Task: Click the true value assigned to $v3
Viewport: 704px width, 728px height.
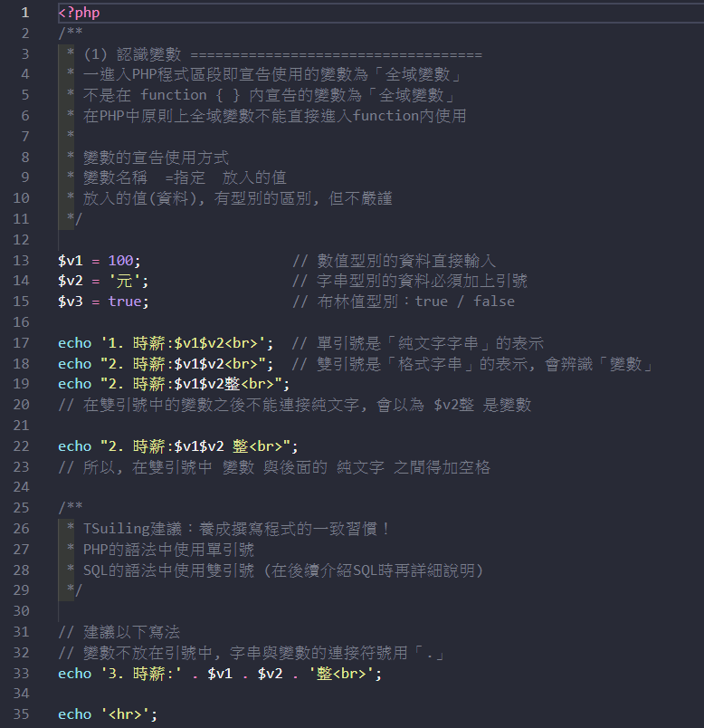Action: [x=125, y=302]
